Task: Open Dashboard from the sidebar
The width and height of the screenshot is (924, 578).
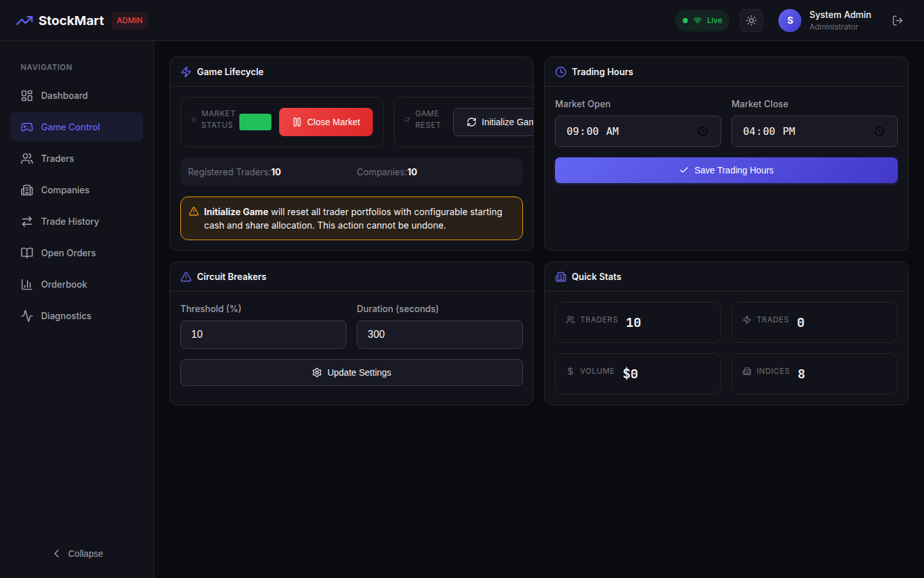Action: [x=64, y=96]
